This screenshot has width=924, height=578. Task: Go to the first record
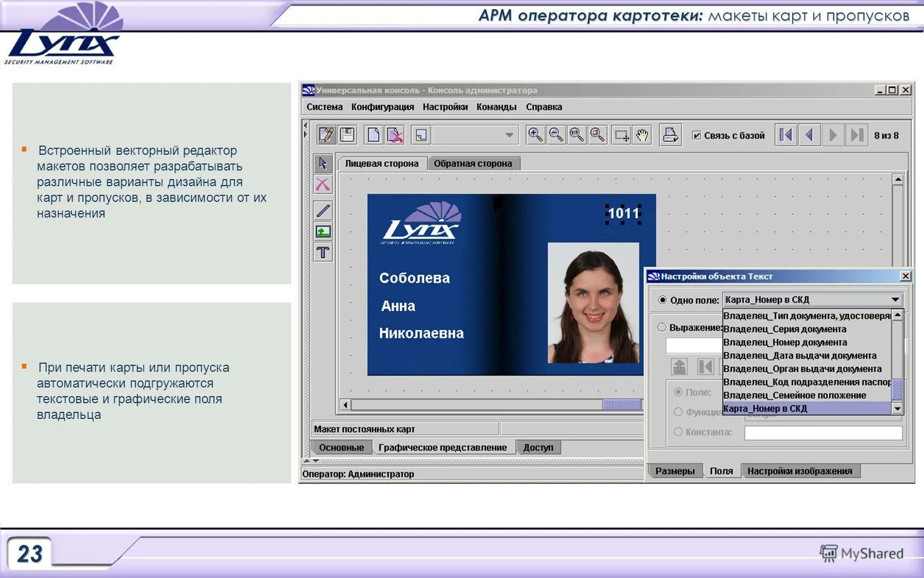(786, 135)
